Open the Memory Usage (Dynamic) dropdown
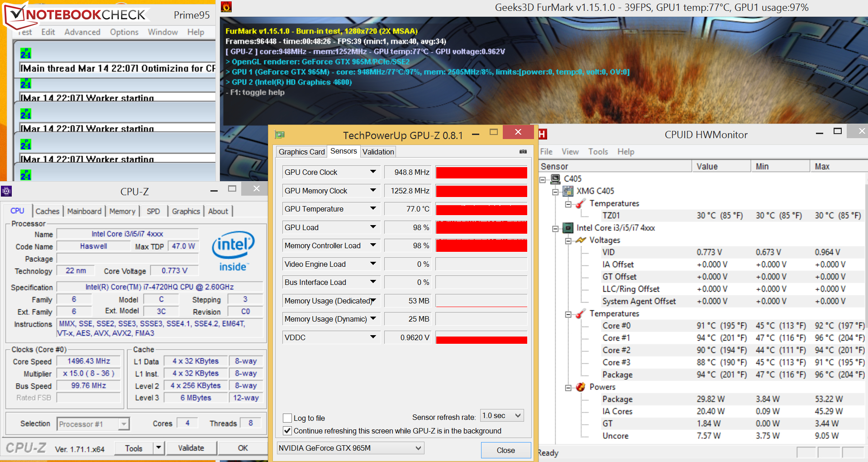This screenshot has height=462, width=868. click(x=373, y=319)
